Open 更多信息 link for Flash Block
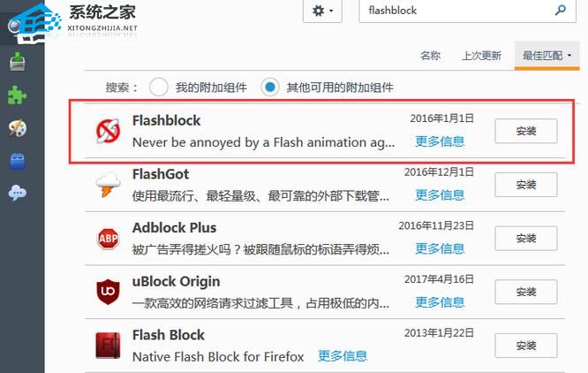This screenshot has height=373, width=588. 343,355
